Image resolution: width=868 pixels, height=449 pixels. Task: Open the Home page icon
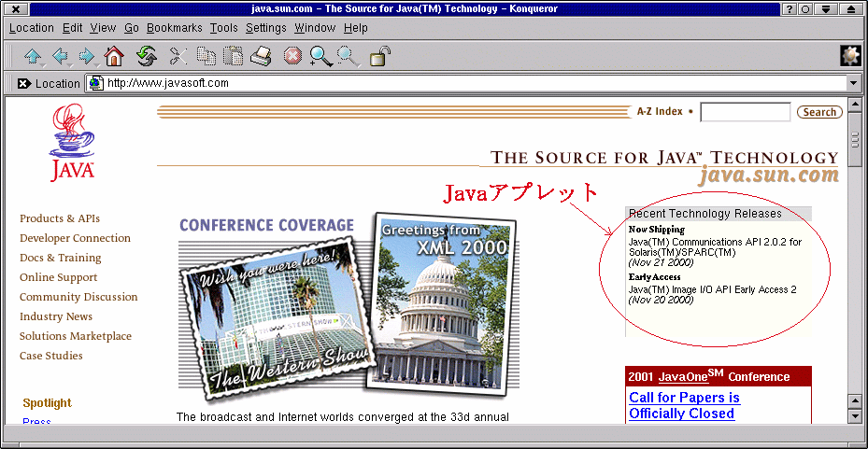113,56
